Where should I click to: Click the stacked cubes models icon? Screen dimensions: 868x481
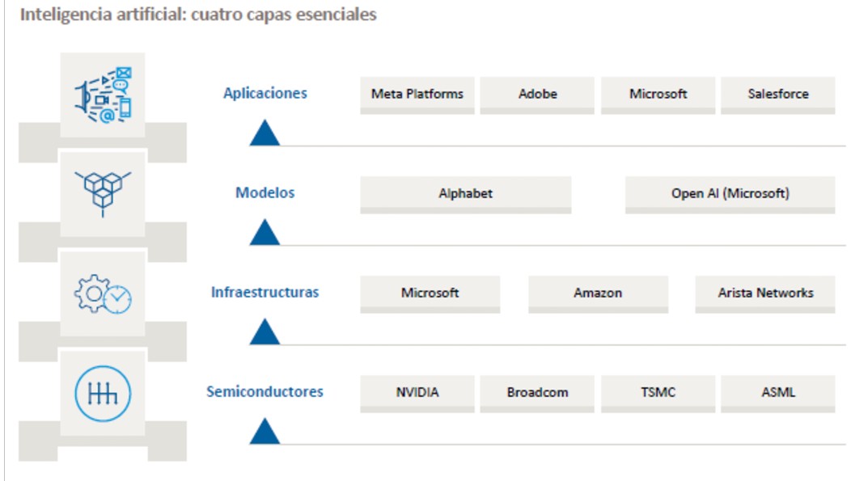(103, 194)
